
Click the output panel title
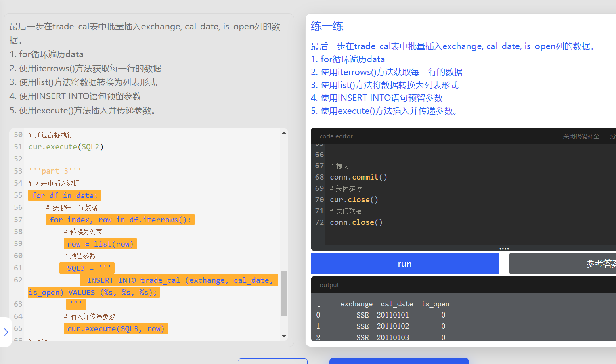329,285
